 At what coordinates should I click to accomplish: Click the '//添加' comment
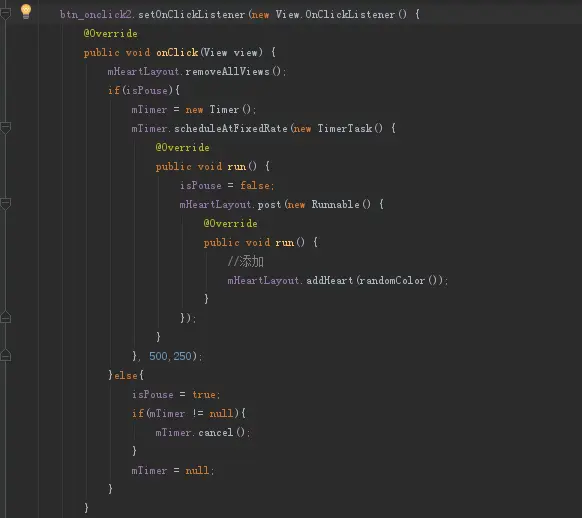coord(246,262)
